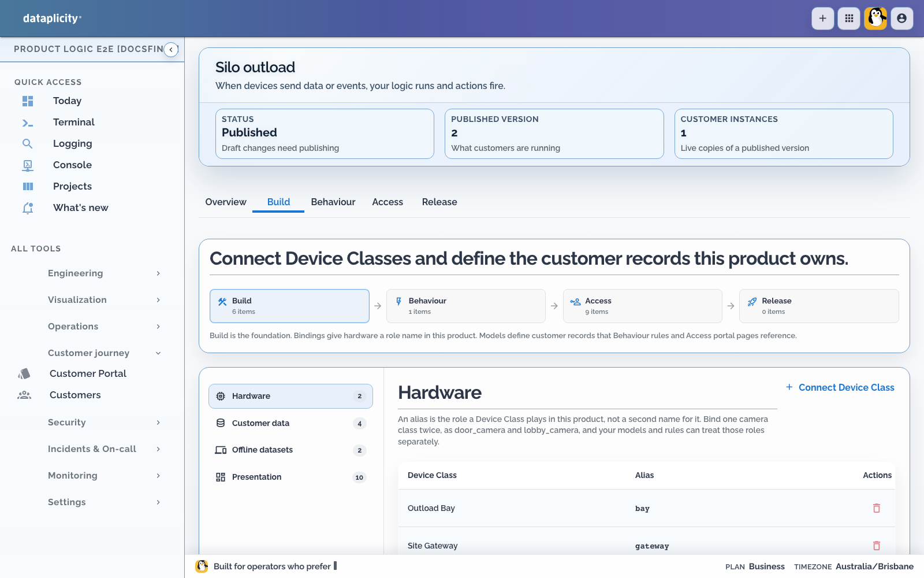Click the Customer Instances card
The image size is (924, 578).
[x=784, y=134]
